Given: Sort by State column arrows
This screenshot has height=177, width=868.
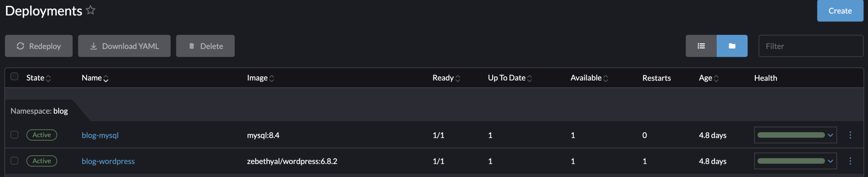Looking at the screenshot, I should pos(48,78).
